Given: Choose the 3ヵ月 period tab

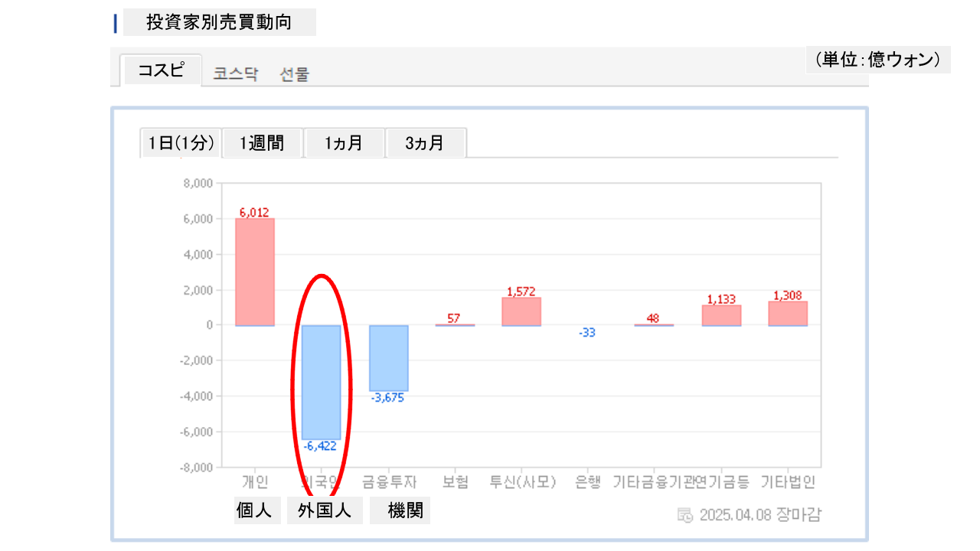Looking at the screenshot, I should click(425, 143).
